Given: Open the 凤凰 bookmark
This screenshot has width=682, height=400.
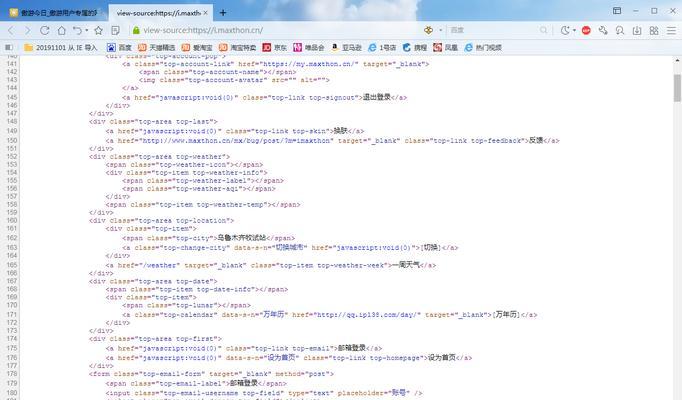Looking at the screenshot, I should (445, 47).
